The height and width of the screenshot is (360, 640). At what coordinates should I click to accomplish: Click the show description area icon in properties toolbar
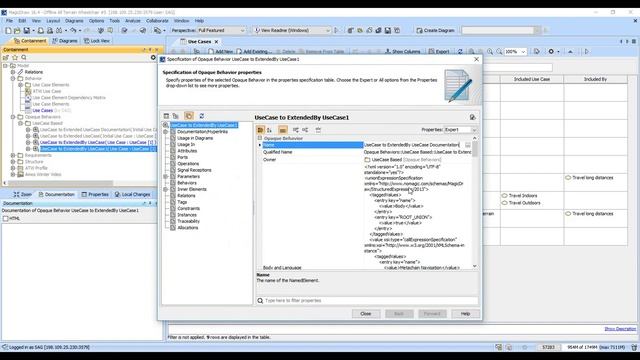[283, 130]
